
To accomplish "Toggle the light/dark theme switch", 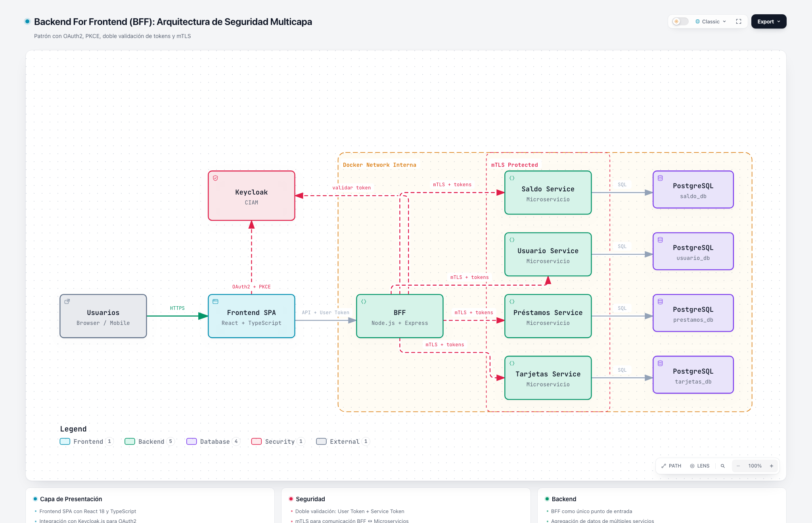I will pos(680,21).
